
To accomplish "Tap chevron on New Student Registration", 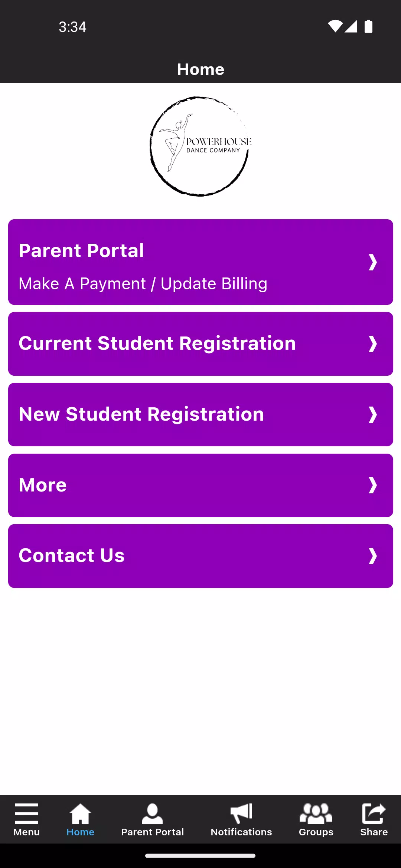I will point(372,415).
